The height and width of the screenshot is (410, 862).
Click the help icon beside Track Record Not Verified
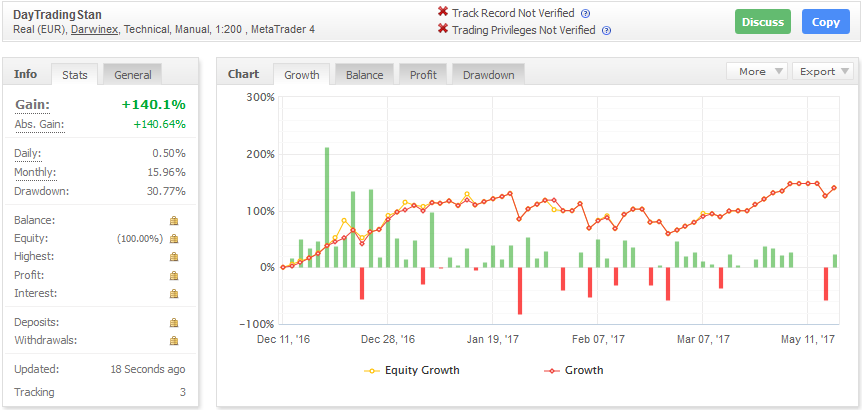(585, 14)
